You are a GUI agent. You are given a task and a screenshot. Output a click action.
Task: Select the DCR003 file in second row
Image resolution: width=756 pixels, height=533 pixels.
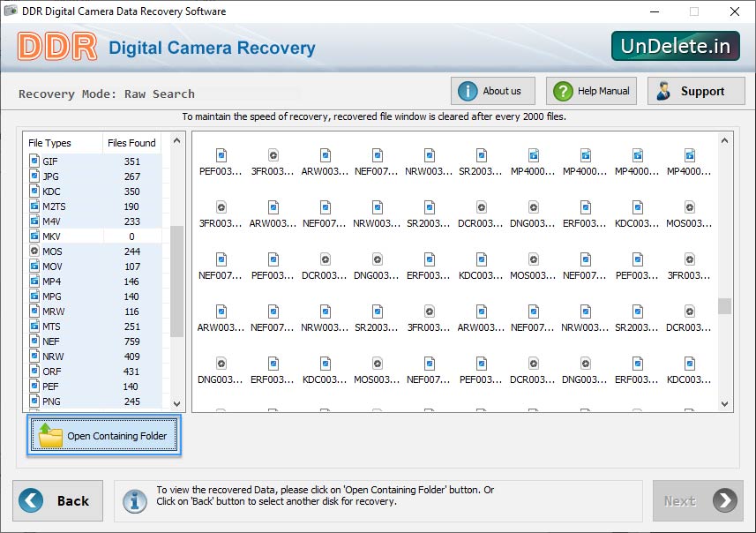tap(481, 214)
